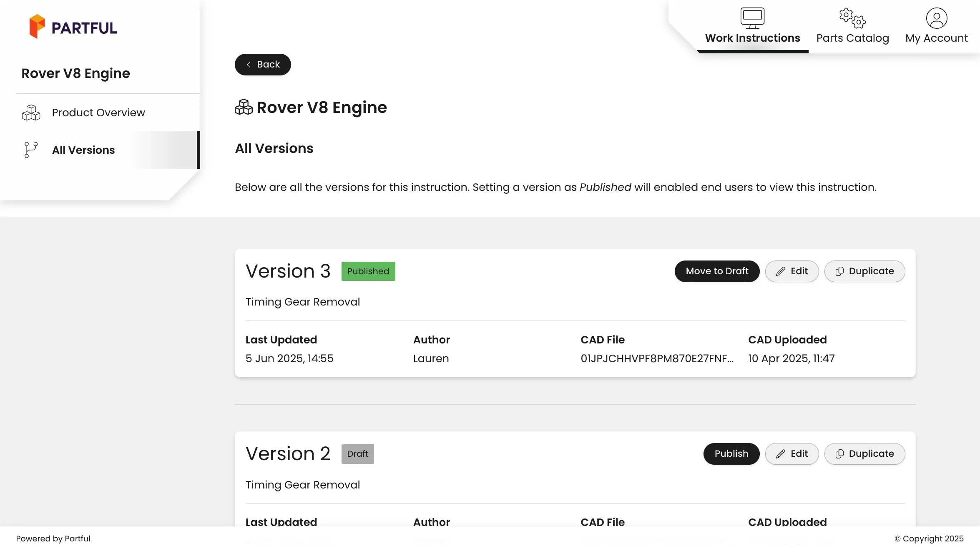Image resolution: width=980 pixels, height=551 pixels.
Task: Click the Work Instructions monitor icon
Action: [x=752, y=18]
